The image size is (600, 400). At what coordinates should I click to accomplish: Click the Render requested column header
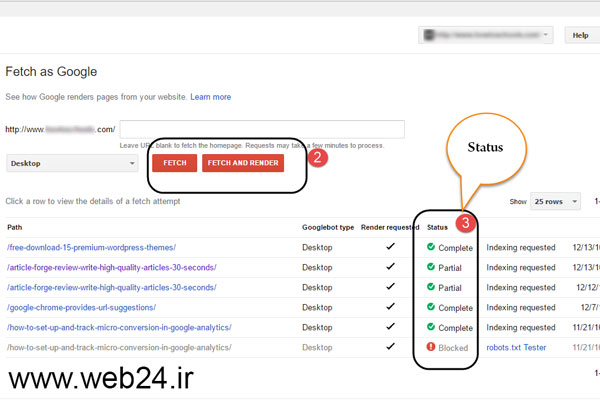click(390, 227)
